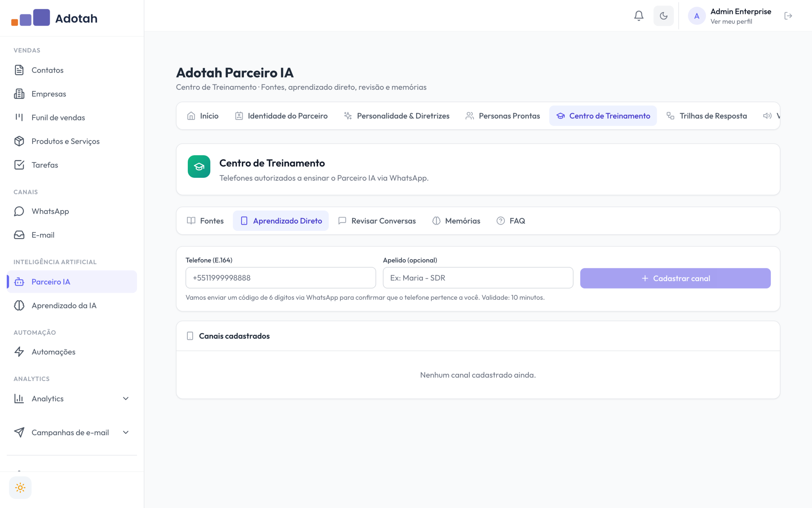Open Personalidade & Diretrizes tab
The height and width of the screenshot is (508, 812).
pyautogui.click(x=396, y=116)
